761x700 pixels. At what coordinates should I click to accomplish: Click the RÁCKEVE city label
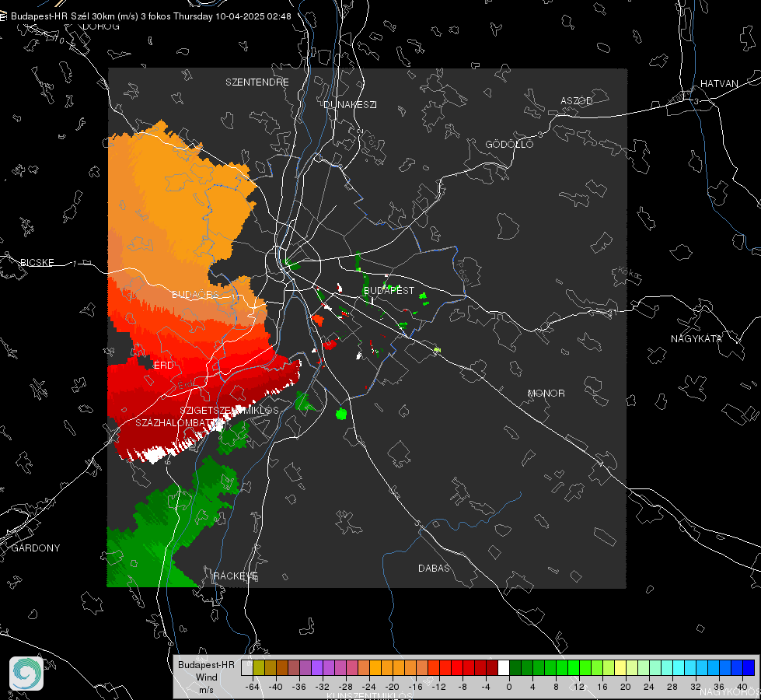[x=236, y=576]
